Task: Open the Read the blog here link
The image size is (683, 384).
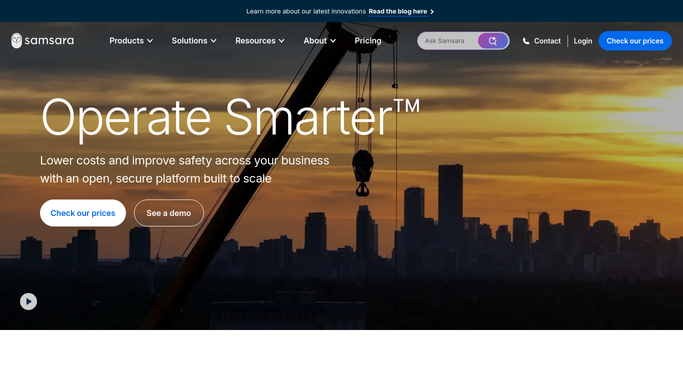Action: pyautogui.click(x=398, y=12)
